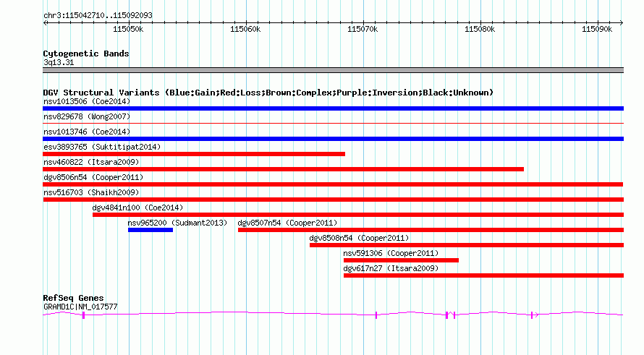Image resolution: width=644 pixels, height=355 pixels.
Task: Click the right arrow of the ruler
Action: (621, 22)
